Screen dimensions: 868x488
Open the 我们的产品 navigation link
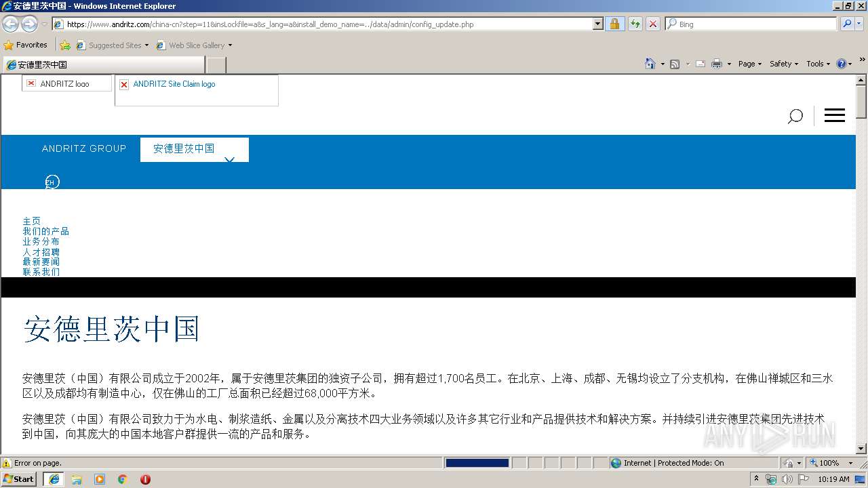pyautogui.click(x=45, y=231)
